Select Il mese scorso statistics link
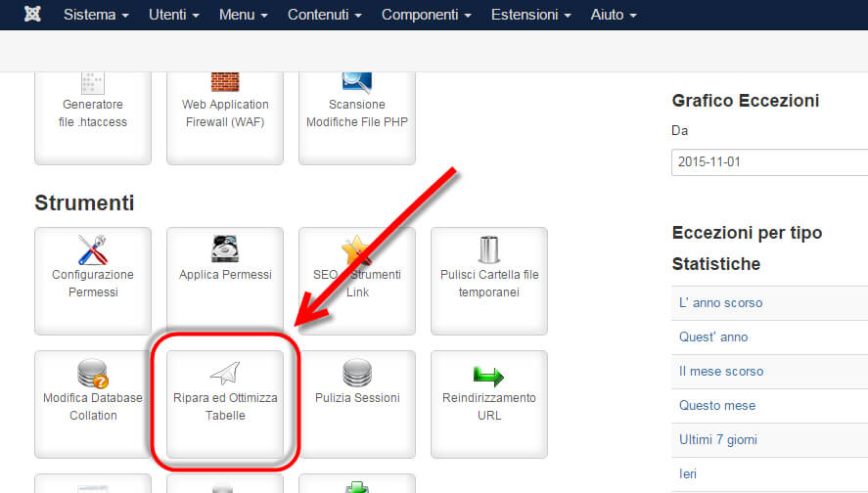Image resolution: width=868 pixels, height=493 pixels. pyautogui.click(x=721, y=372)
